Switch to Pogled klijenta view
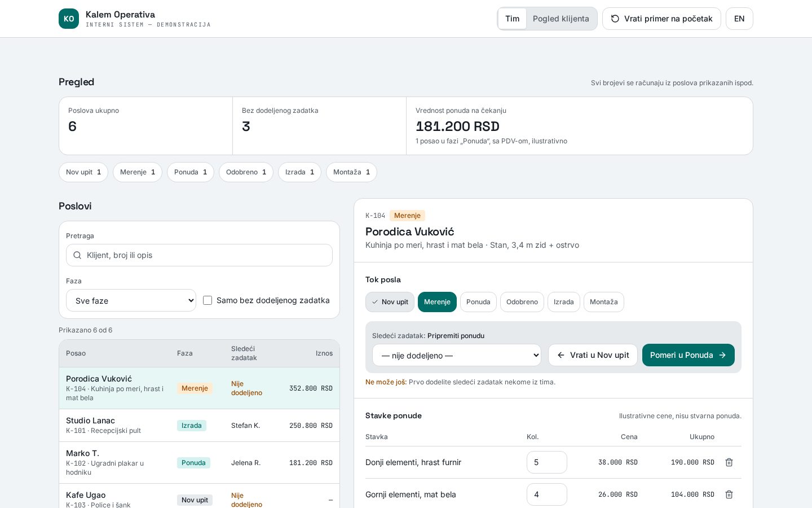The height and width of the screenshot is (508, 812). [561, 19]
